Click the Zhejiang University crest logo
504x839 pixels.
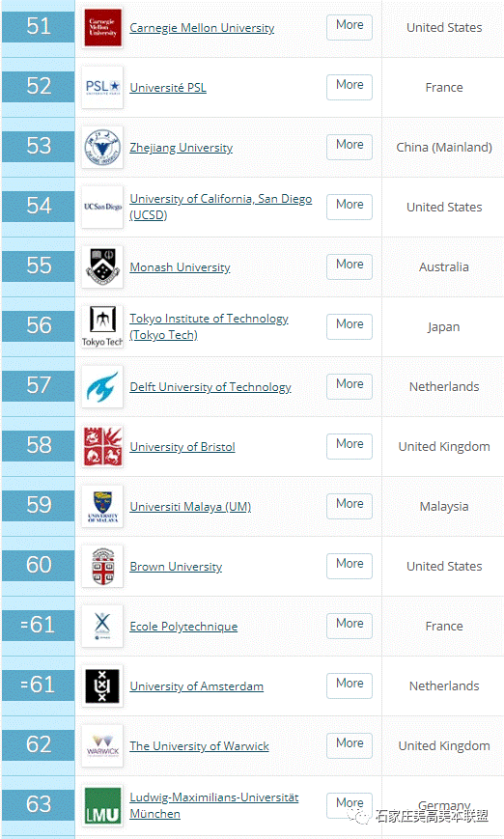pos(102,147)
